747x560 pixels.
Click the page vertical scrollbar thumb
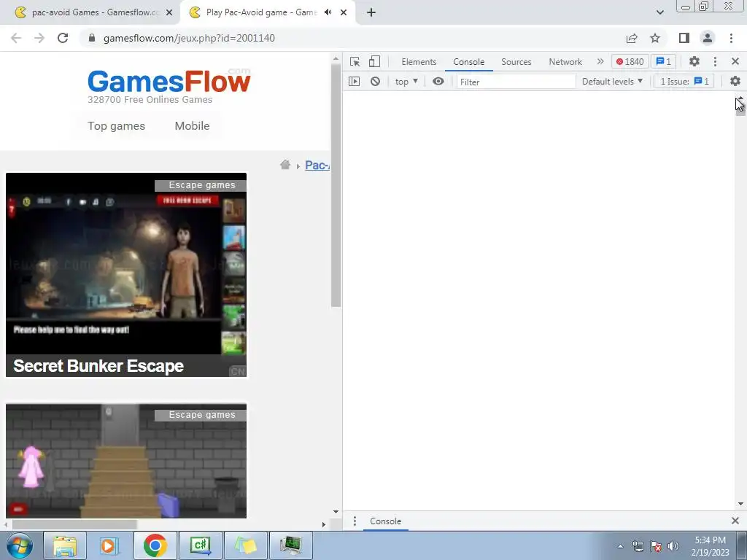coord(336,186)
